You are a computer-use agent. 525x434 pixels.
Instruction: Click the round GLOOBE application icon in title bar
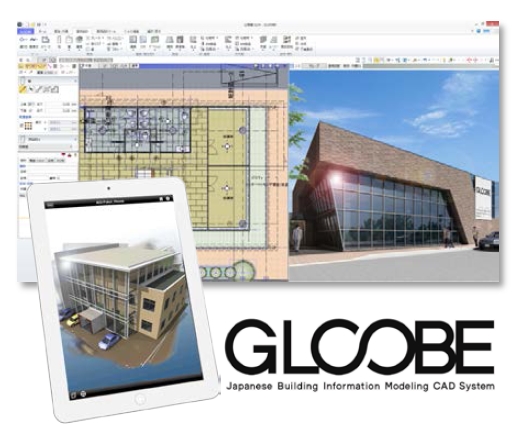tap(20, 24)
